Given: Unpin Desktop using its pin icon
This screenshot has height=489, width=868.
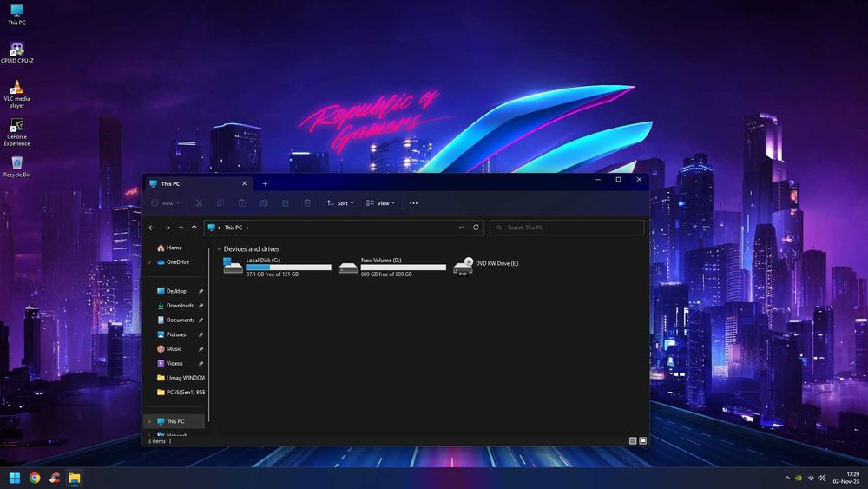Looking at the screenshot, I should (201, 291).
